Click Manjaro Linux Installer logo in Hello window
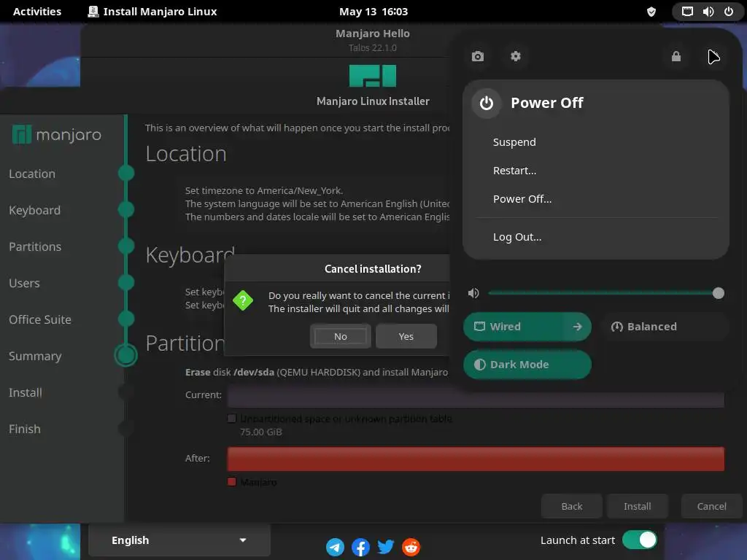 click(373, 76)
